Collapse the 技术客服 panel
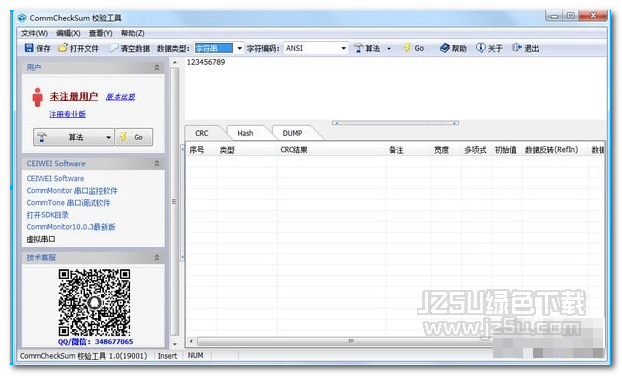Screen dimensions: 622x376 (x=157, y=258)
